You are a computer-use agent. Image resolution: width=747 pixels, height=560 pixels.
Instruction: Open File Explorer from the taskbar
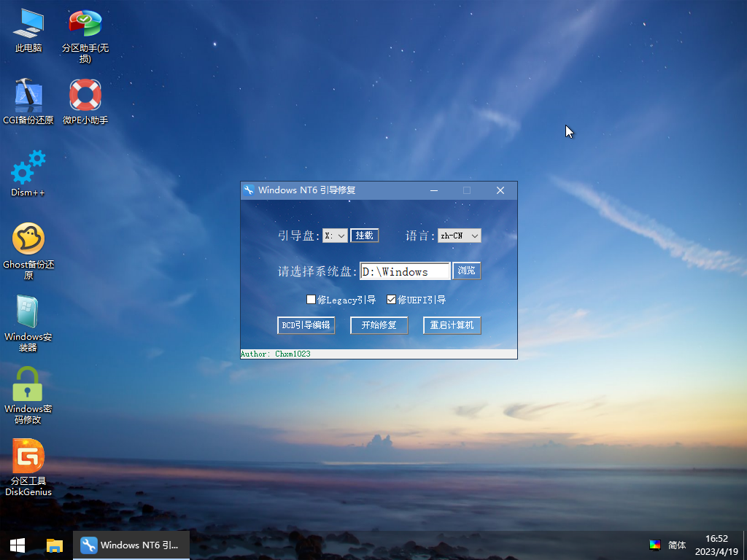(54, 545)
